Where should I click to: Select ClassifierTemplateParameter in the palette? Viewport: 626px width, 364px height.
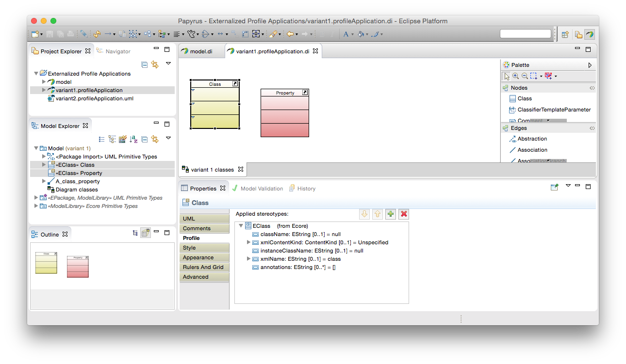[550, 110]
